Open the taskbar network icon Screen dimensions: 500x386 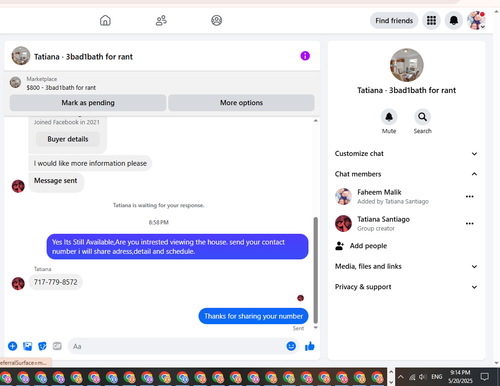pyautogui.click(x=412, y=377)
